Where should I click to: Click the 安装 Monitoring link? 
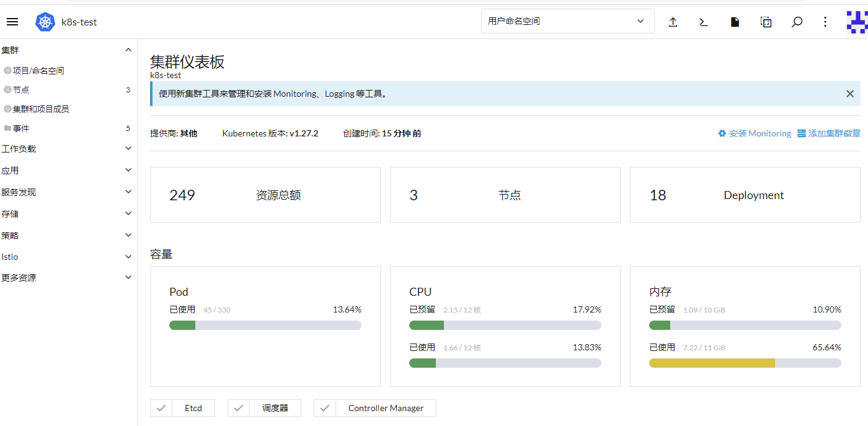[760, 133]
